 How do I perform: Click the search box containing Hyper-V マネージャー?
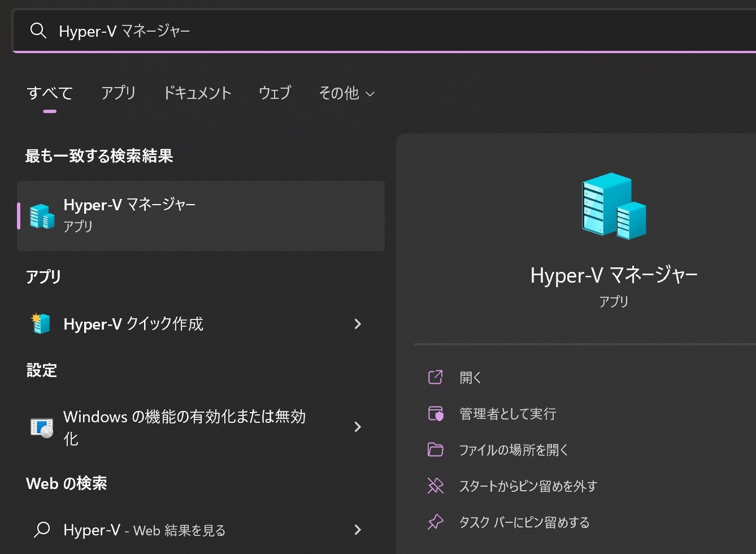384,31
